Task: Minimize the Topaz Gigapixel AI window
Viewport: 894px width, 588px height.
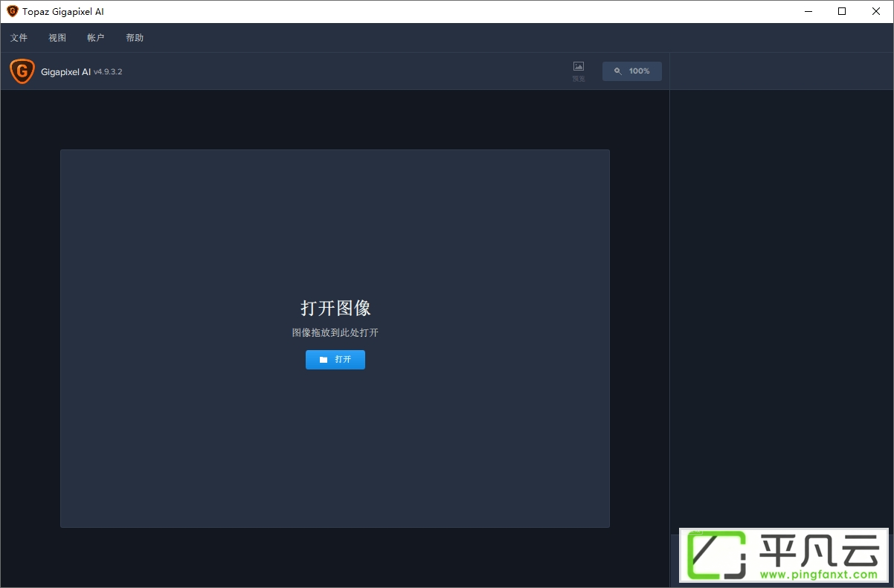Action: click(808, 11)
